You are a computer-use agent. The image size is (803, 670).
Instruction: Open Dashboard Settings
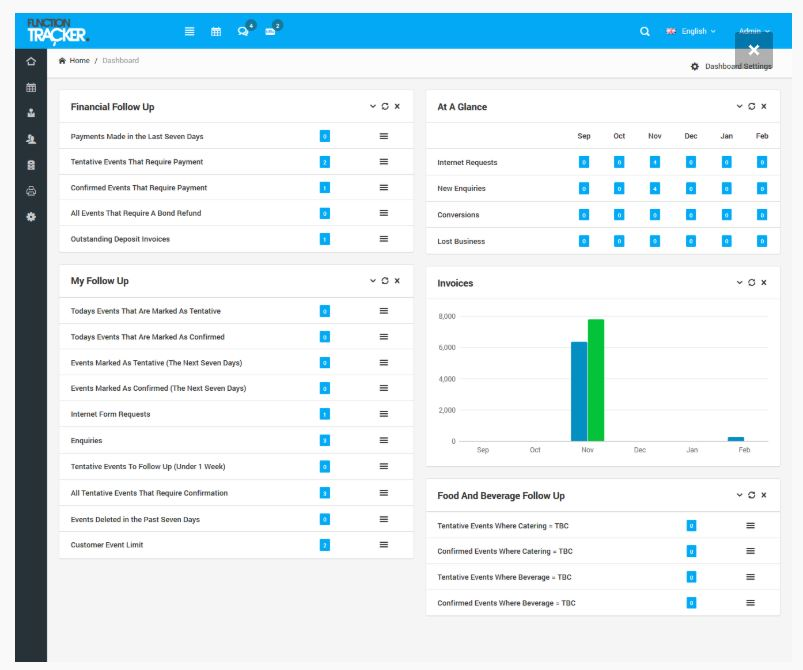(731, 64)
